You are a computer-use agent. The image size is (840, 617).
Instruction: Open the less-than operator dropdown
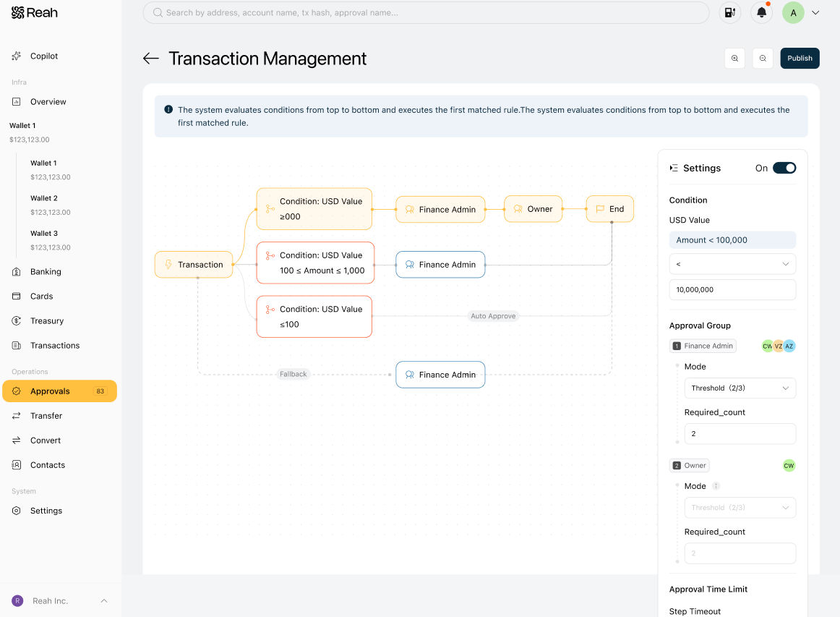pyautogui.click(x=732, y=264)
